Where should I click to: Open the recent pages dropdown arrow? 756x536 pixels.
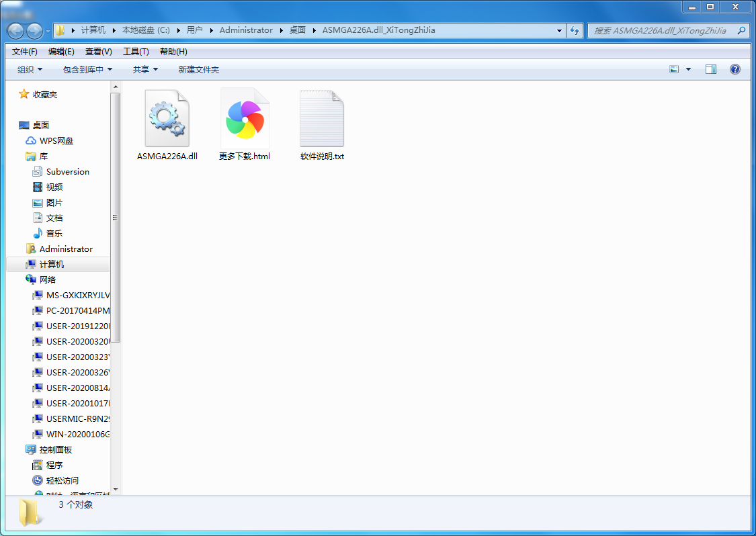pos(48,32)
